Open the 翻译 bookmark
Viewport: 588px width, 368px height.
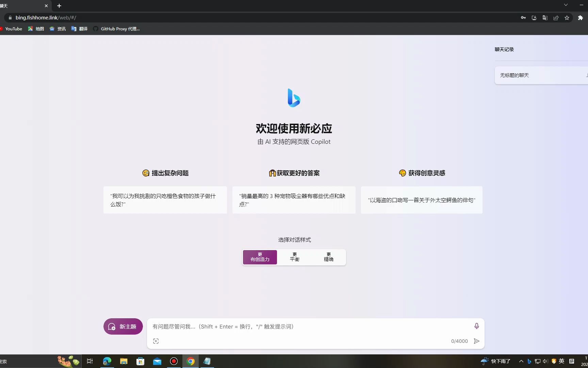[x=79, y=29]
